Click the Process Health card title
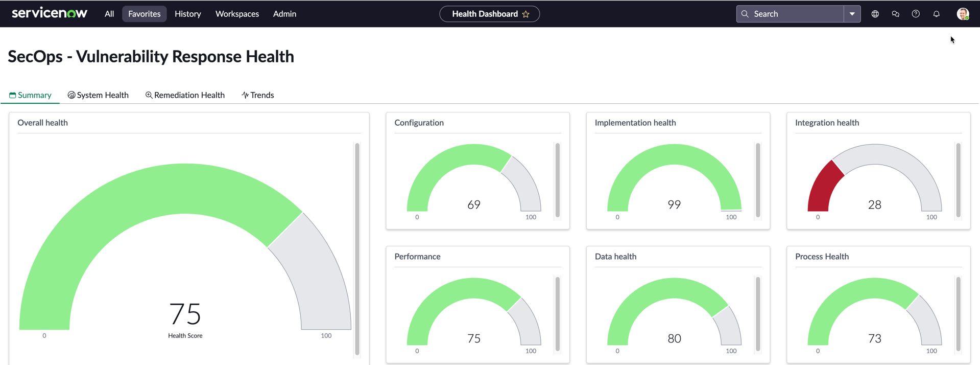This screenshot has height=365, width=980. (x=822, y=257)
